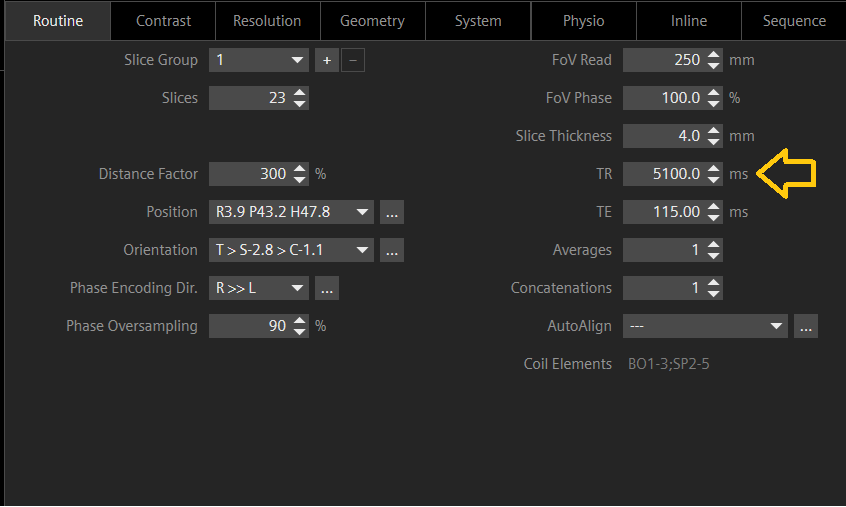Increase Averages with up arrow
Viewport: 846px width, 507px height.
pyautogui.click(x=714, y=245)
